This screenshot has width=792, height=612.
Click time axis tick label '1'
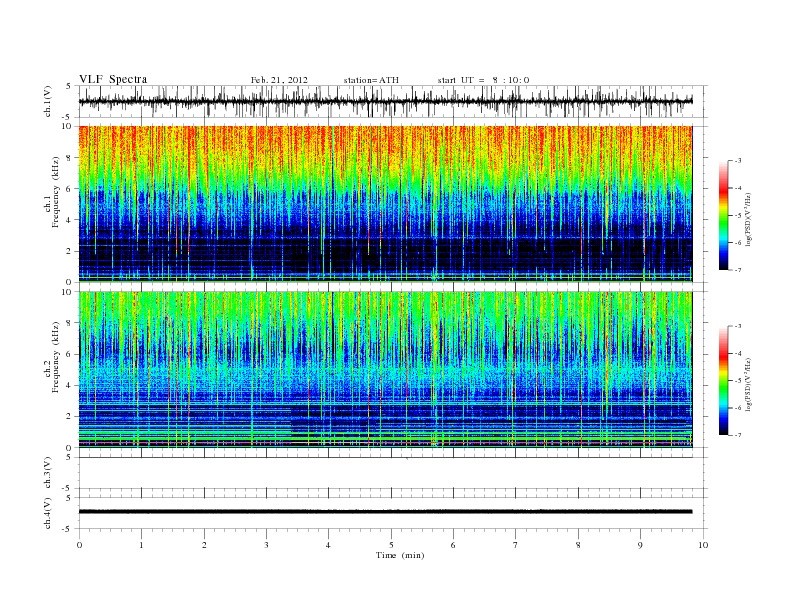(141, 545)
